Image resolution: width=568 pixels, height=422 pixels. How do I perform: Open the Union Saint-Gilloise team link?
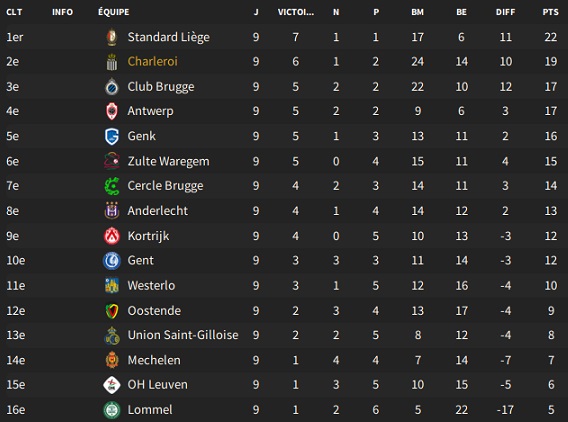(183, 335)
